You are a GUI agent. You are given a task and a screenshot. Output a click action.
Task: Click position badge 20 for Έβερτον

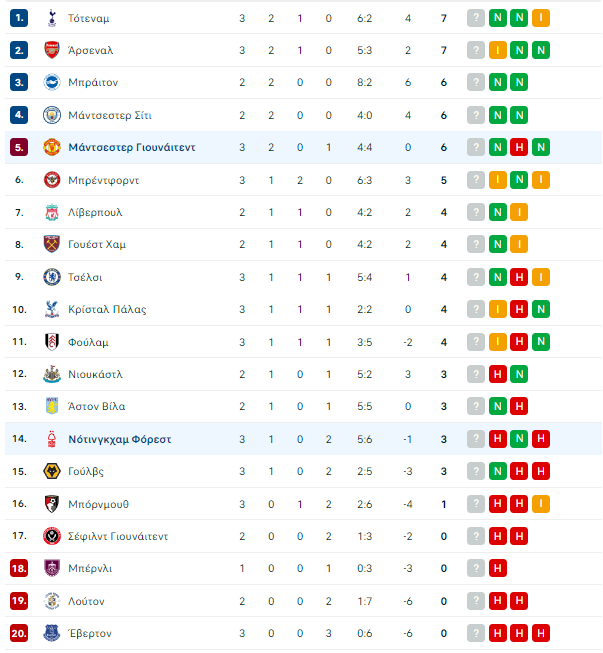coord(19,633)
